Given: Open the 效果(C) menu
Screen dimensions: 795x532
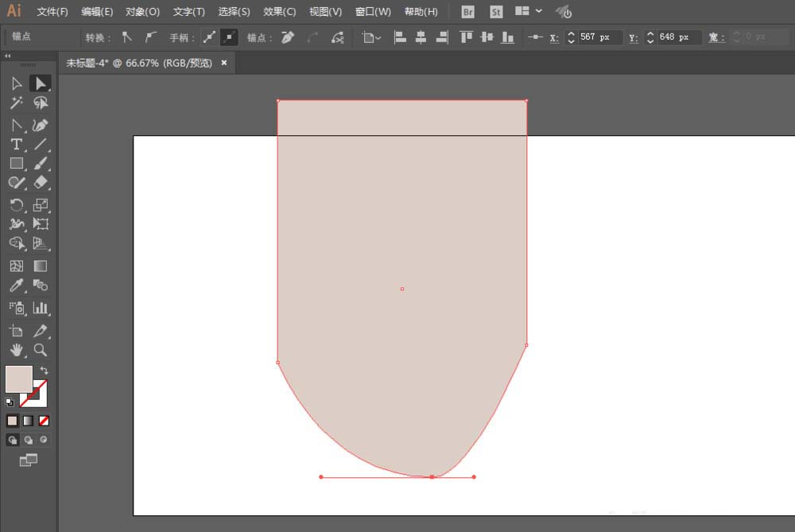Looking at the screenshot, I should 279,12.
